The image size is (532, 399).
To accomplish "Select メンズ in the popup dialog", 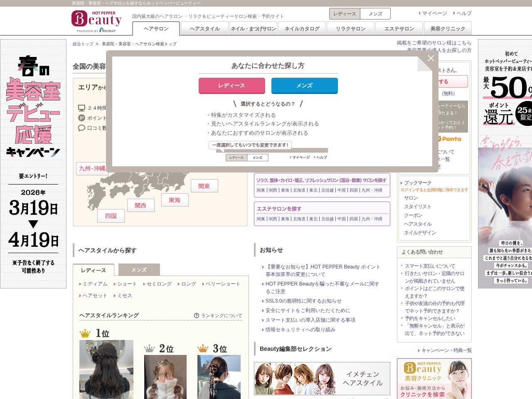I will coord(305,86).
